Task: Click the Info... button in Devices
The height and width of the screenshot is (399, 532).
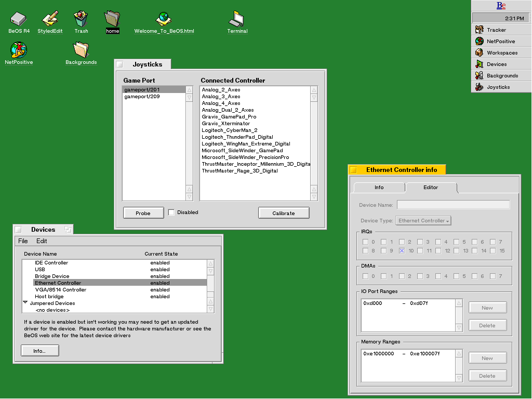Action: 39,351
